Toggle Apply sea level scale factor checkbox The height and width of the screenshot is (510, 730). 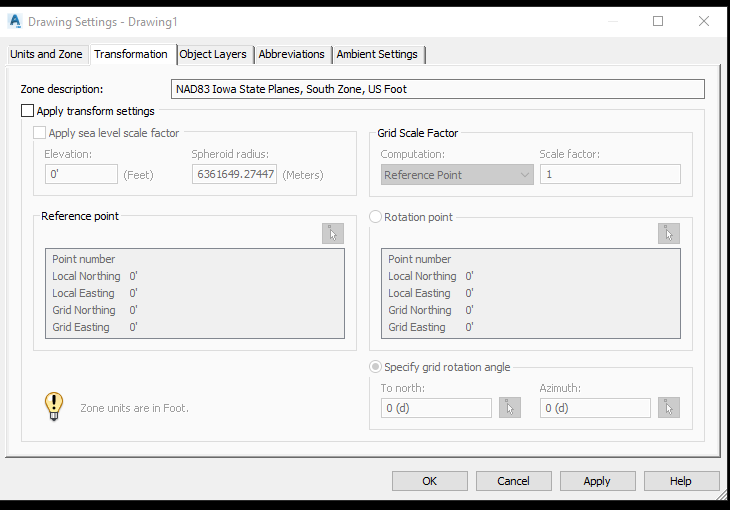(40, 133)
